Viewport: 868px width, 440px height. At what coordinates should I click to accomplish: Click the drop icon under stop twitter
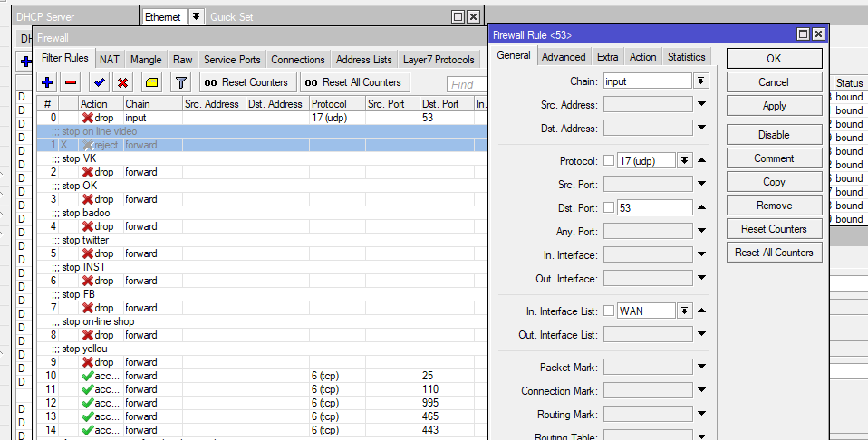click(88, 253)
